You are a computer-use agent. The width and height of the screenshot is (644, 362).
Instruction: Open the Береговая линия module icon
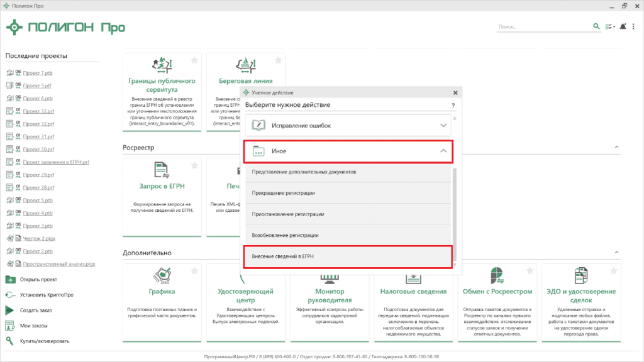(x=246, y=65)
